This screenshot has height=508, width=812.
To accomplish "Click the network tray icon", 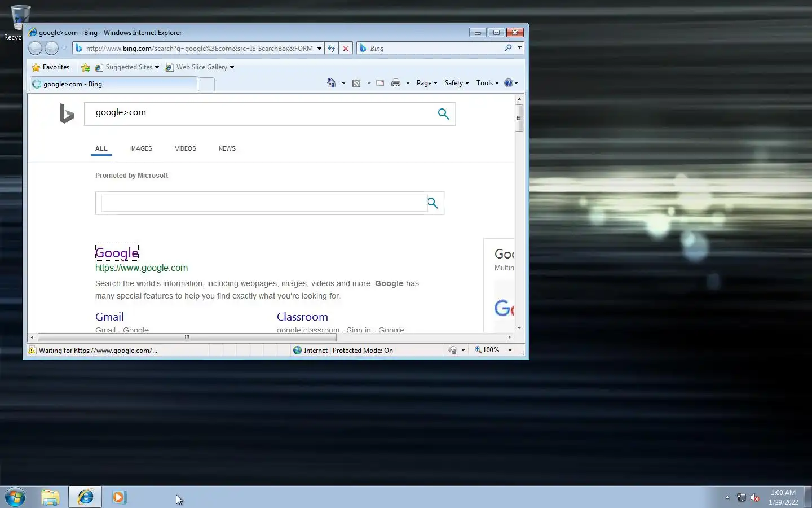I will [x=742, y=498].
